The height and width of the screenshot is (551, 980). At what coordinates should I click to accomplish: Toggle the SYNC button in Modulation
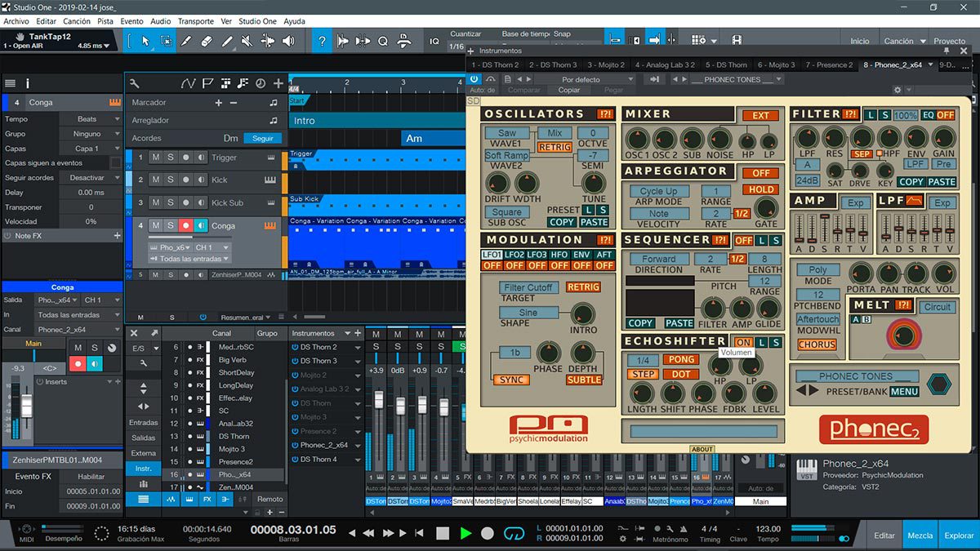coord(511,380)
